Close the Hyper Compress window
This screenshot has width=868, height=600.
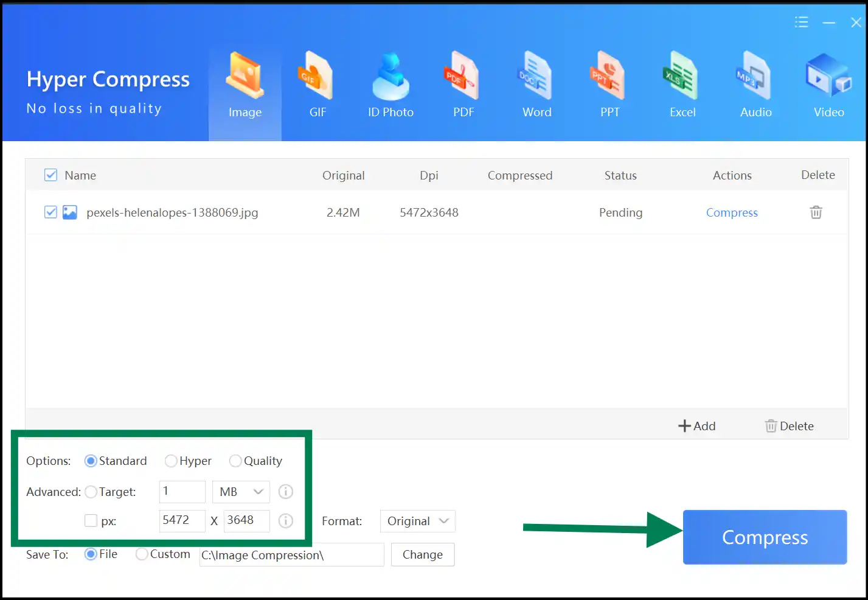[x=856, y=23]
